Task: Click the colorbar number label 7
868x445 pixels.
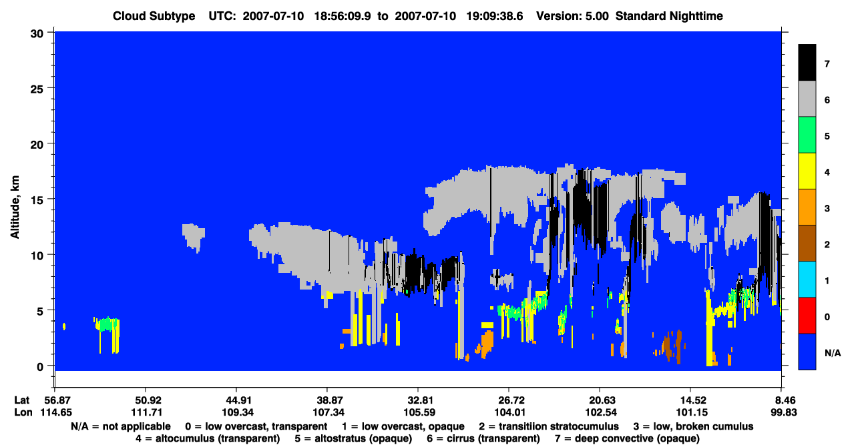Action: click(x=827, y=64)
